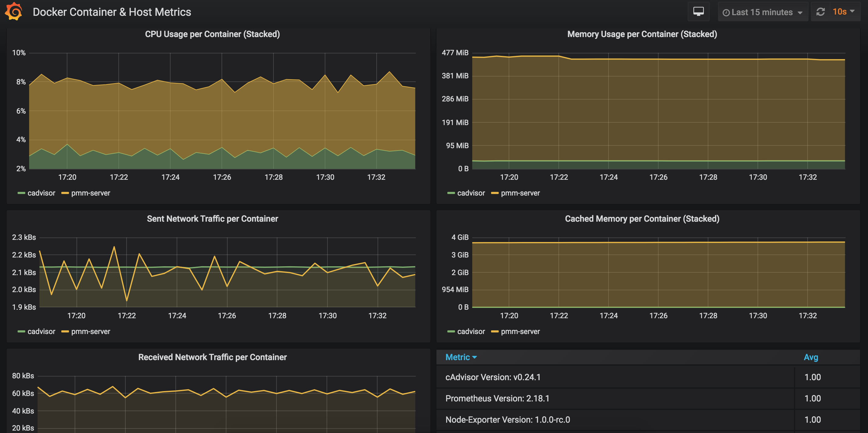Open Sent Network Traffic per Container panel menu
The image size is (868, 433).
[x=212, y=219]
